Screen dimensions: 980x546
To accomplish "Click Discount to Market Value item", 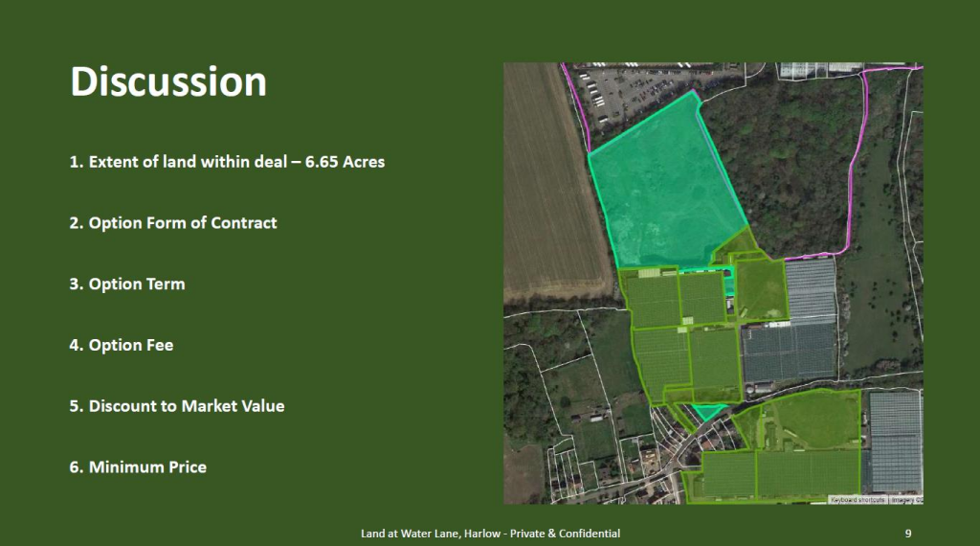I will pos(177,406).
